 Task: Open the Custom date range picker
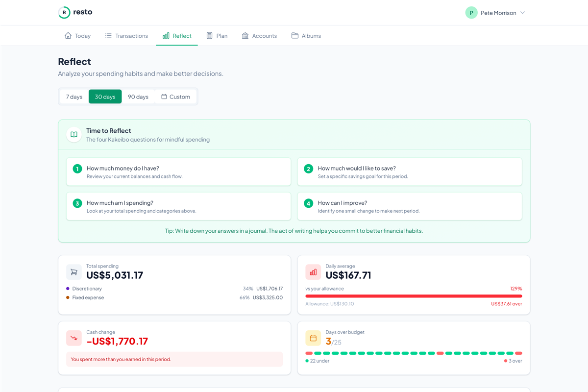pos(175,97)
